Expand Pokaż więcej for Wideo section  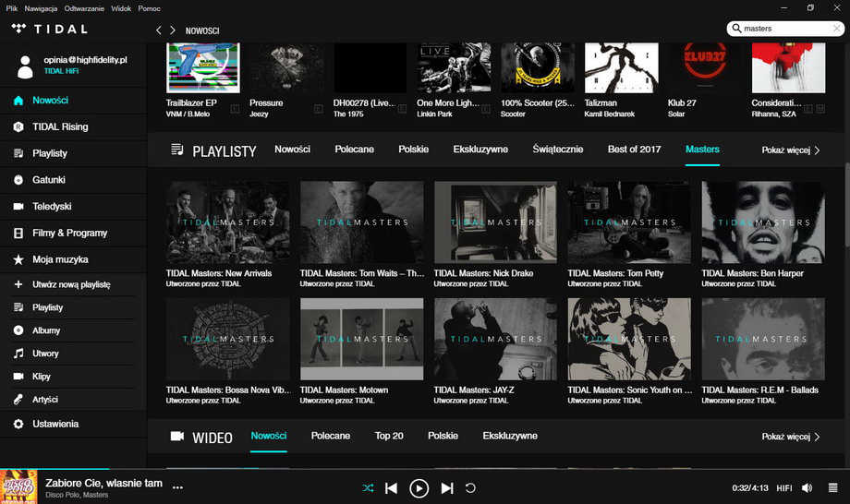tap(790, 437)
